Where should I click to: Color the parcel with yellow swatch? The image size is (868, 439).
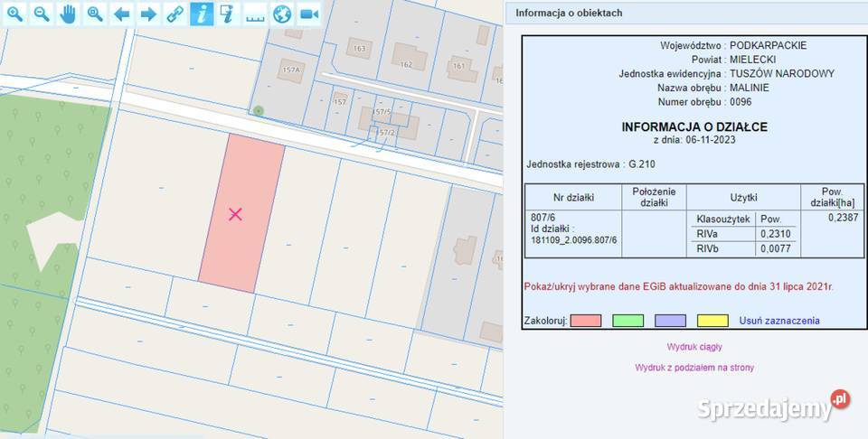pos(712,321)
